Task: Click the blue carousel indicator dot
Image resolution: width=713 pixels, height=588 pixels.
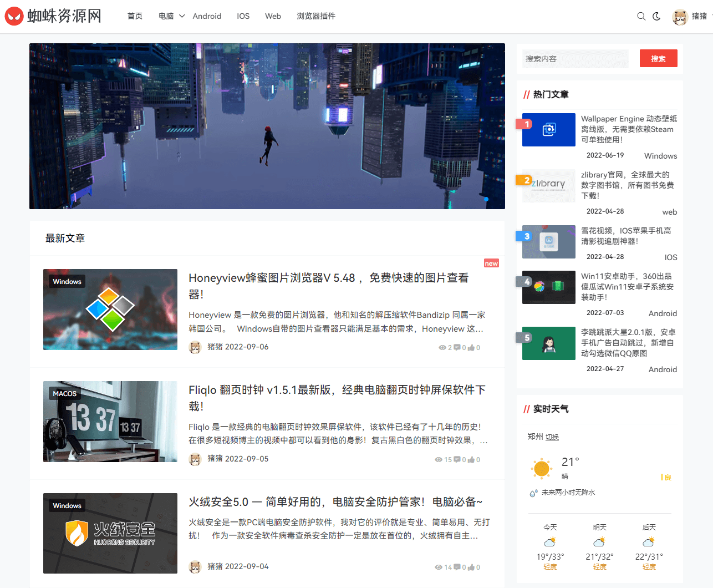Action: tap(486, 199)
